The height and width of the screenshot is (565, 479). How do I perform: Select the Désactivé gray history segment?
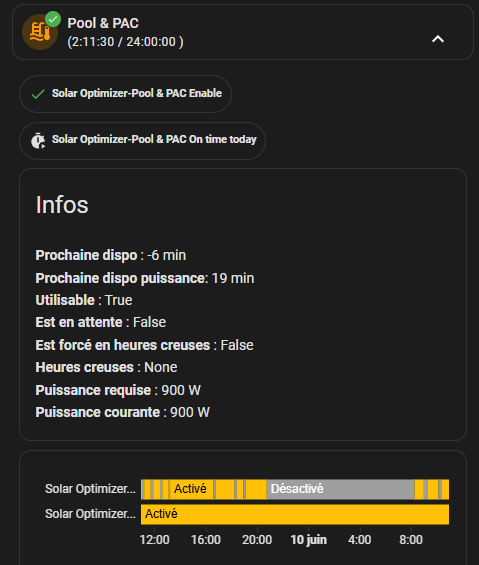[x=340, y=489]
